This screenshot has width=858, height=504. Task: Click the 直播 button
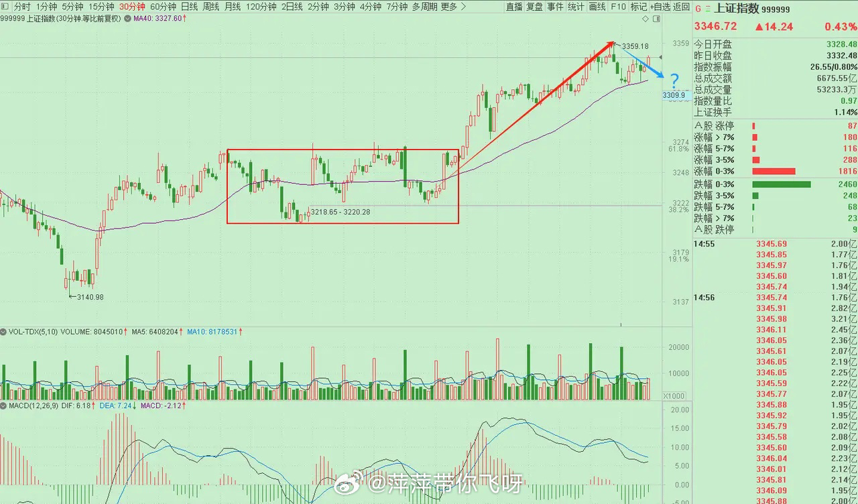pyautogui.click(x=514, y=7)
